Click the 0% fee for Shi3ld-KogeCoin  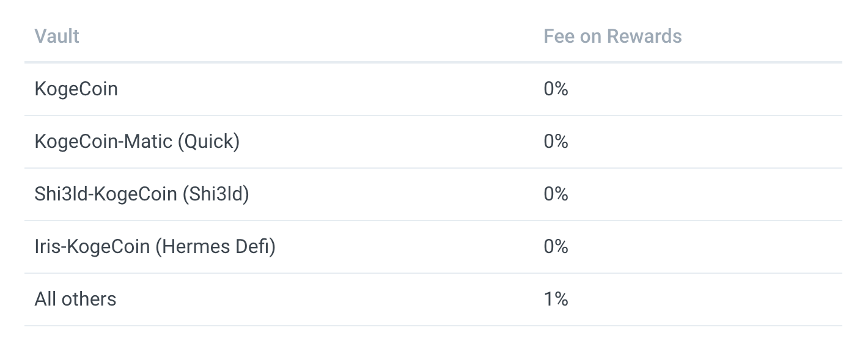point(556,194)
